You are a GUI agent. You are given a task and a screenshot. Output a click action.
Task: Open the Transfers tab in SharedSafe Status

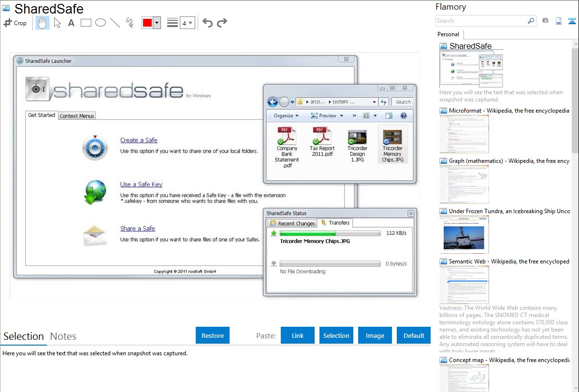coord(335,223)
